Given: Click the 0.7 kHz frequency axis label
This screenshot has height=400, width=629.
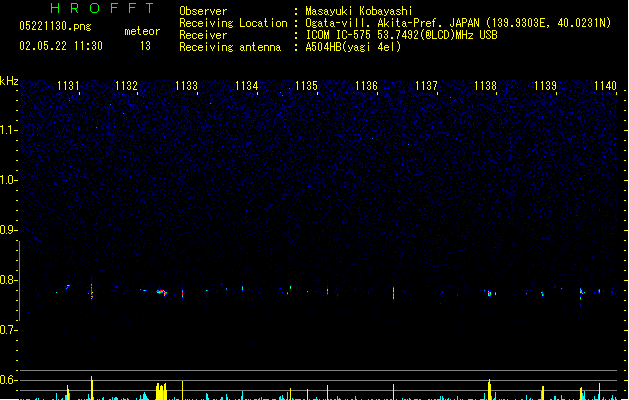Looking at the screenshot, I should click(8, 330).
